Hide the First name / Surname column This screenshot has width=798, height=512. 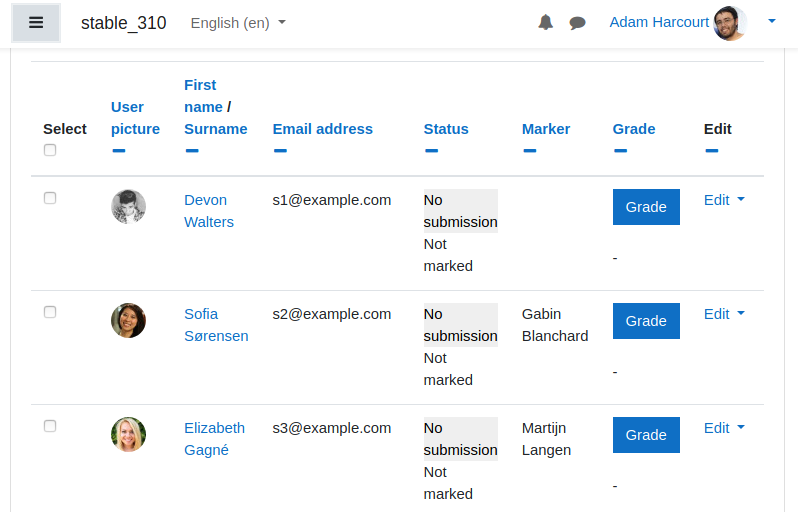point(192,151)
